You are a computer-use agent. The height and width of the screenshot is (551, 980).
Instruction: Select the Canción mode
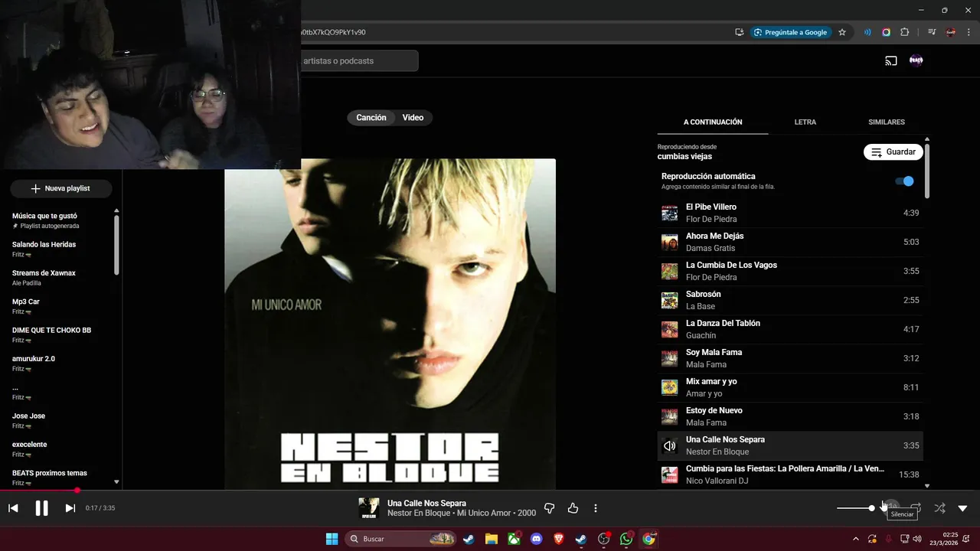coord(371,118)
